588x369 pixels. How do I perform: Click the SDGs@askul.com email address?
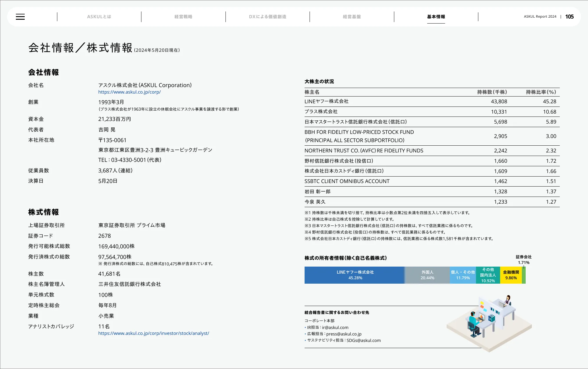[363, 340]
